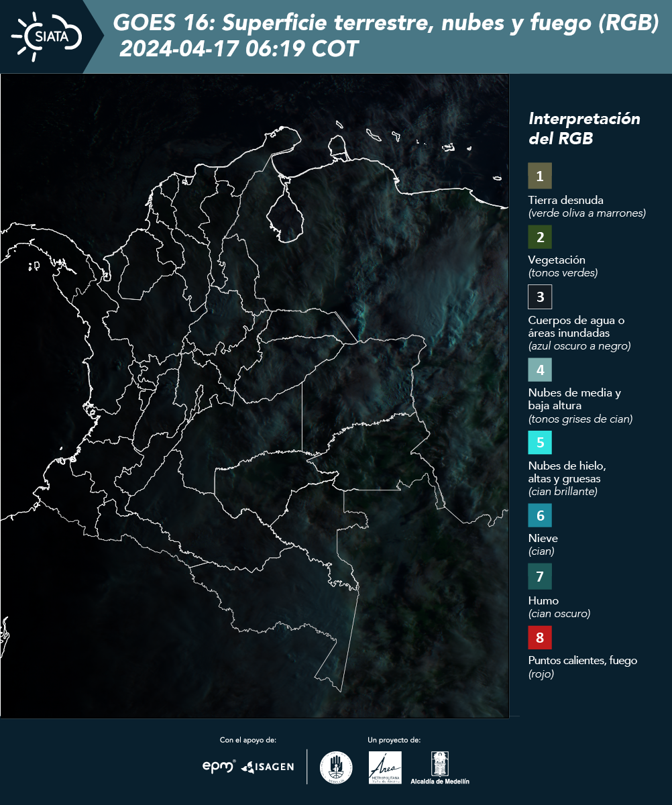Screen dimensions: 672x805
Task: Click the date 2024-04-17 06:19 COT
Action: click(238, 49)
